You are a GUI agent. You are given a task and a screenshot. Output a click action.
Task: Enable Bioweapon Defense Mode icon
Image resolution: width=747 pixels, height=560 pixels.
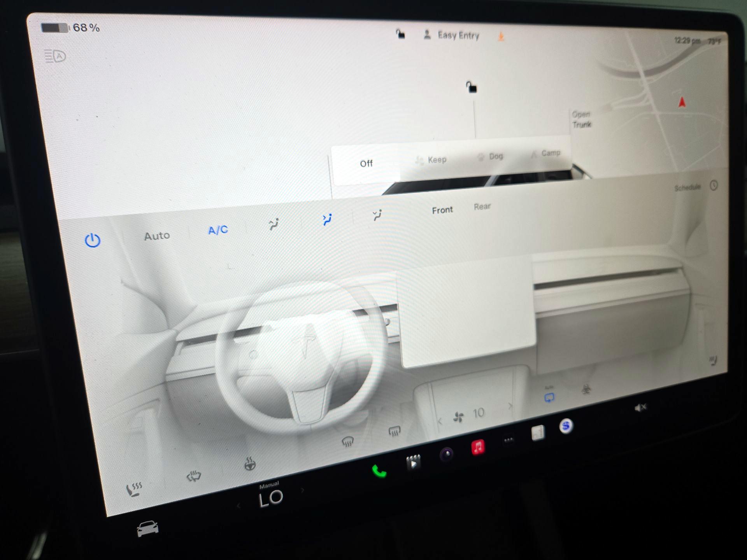586,389
